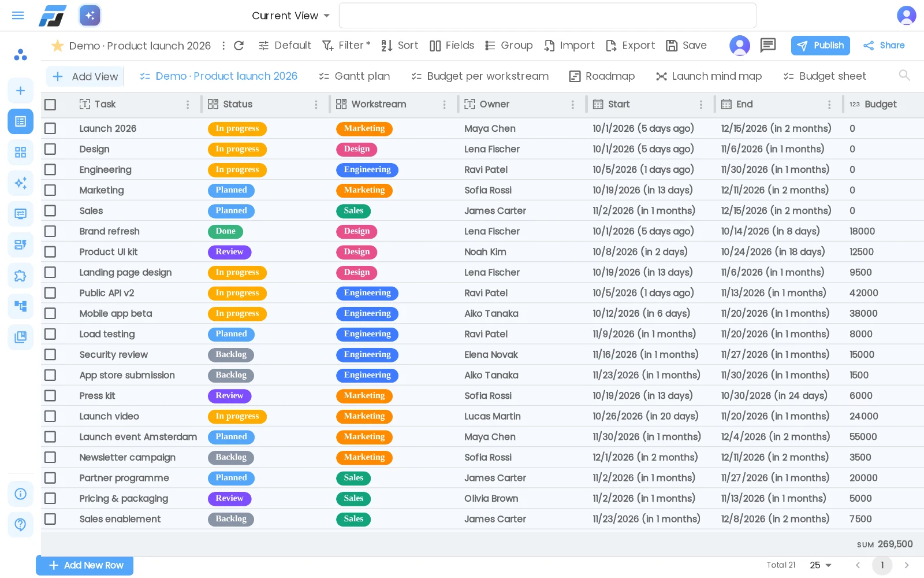Screen dimensions: 924x578
Task: Click the search magnifier icon
Action: click(x=904, y=75)
